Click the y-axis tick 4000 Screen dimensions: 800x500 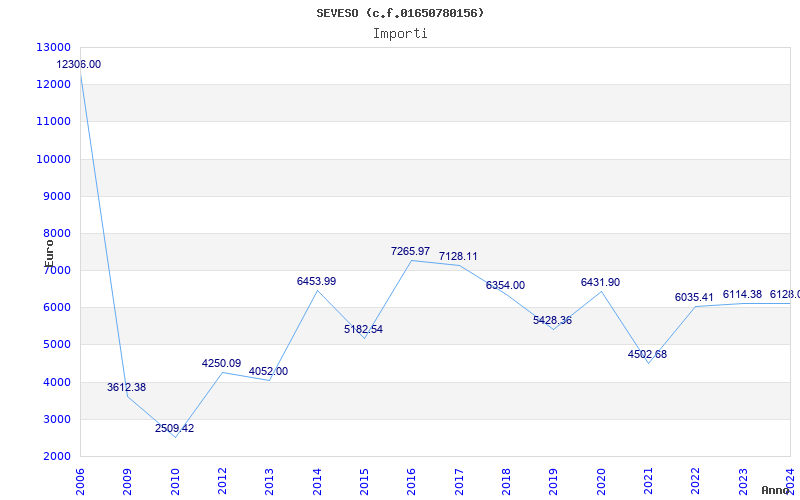pos(56,383)
